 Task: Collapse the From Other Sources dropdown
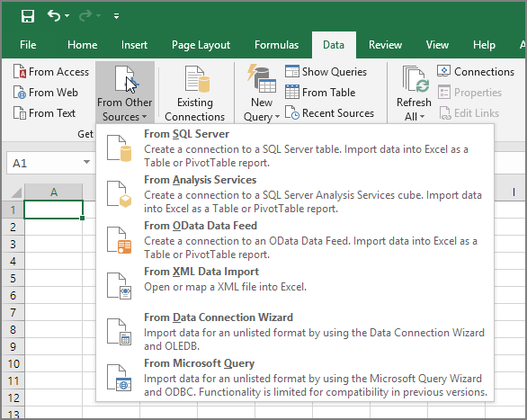[125, 93]
